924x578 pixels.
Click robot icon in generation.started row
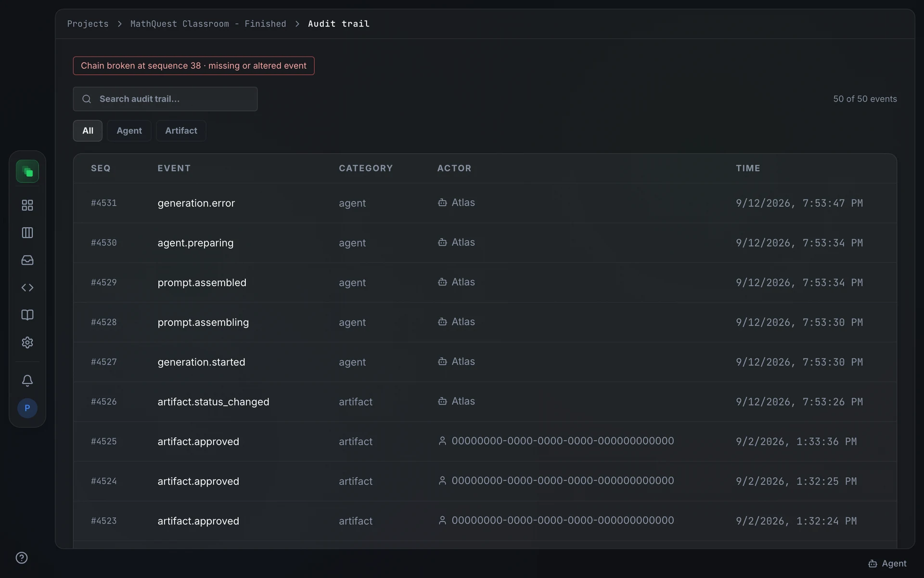(x=442, y=361)
